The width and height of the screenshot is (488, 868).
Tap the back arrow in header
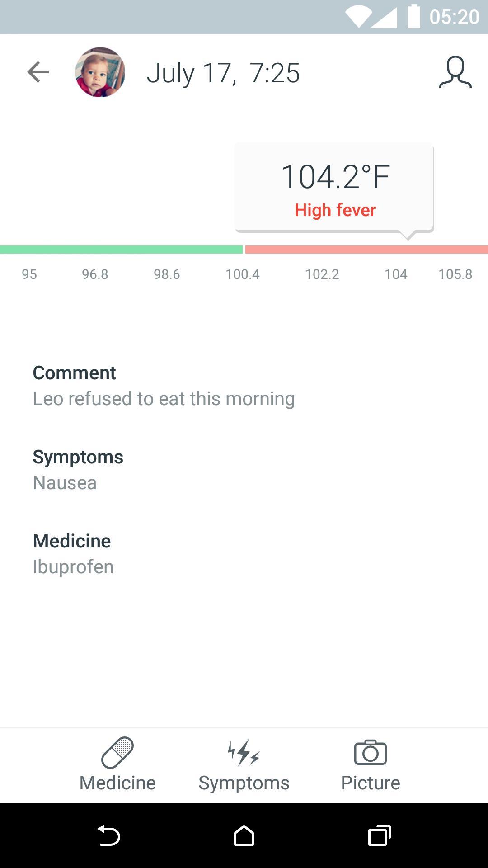pos(38,72)
